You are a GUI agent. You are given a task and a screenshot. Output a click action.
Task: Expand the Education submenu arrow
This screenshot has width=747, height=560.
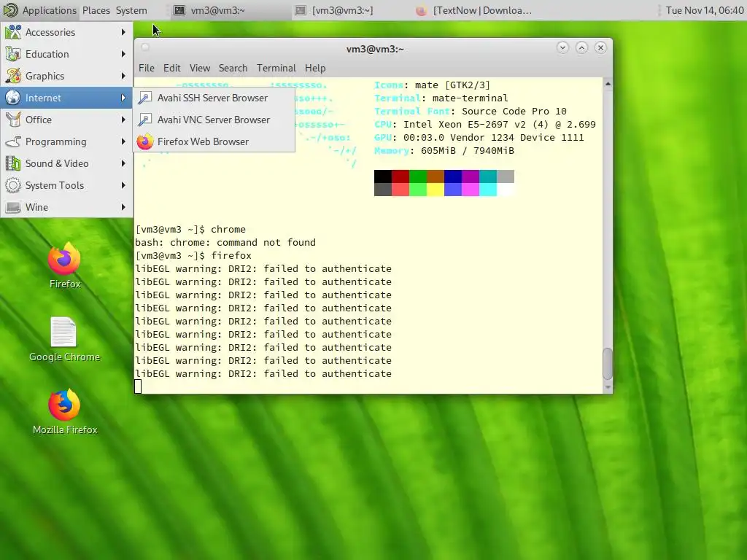(x=123, y=54)
